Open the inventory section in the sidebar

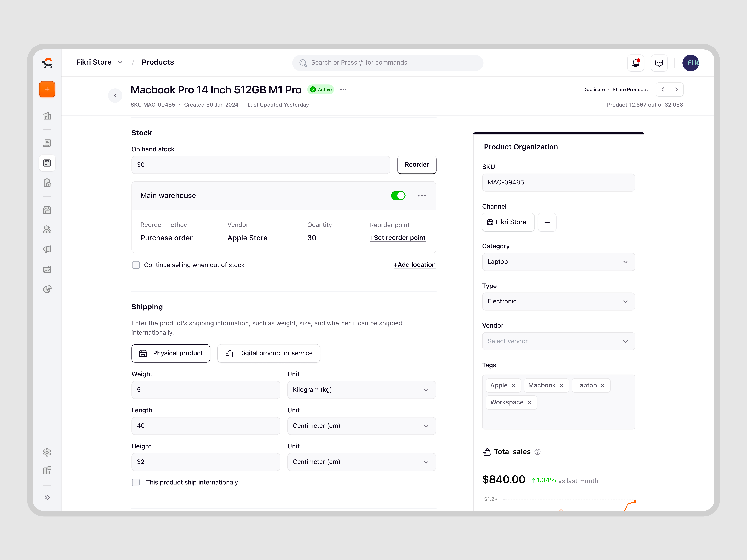coord(47,183)
